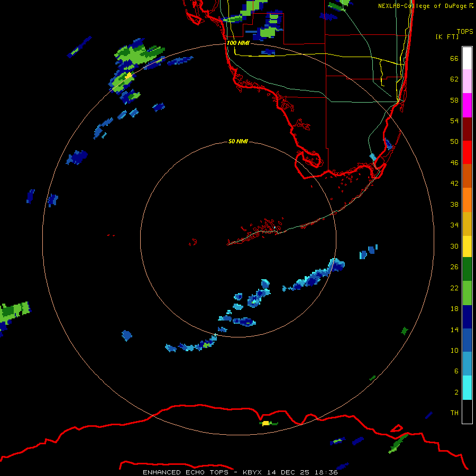Click the 34 legend scale value
The height and width of the screenshot is (476, 476).
(x=454, y=225)
